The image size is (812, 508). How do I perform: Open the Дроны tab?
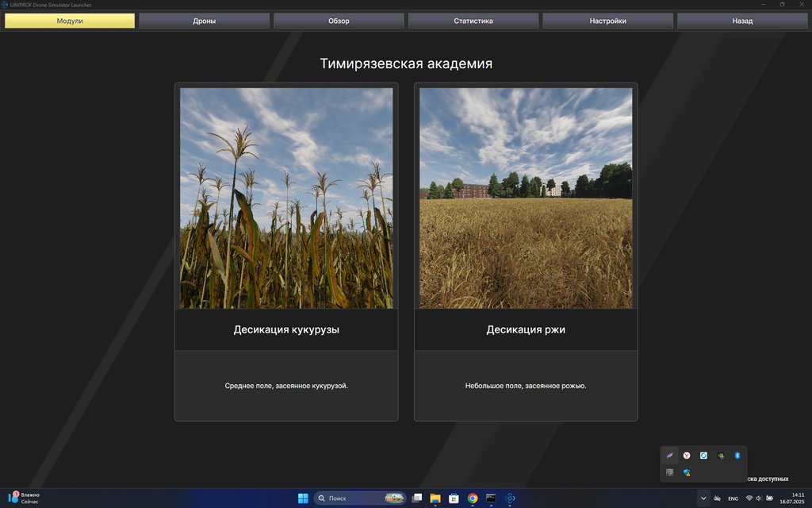pyautogui.click(x=204, y=21)
